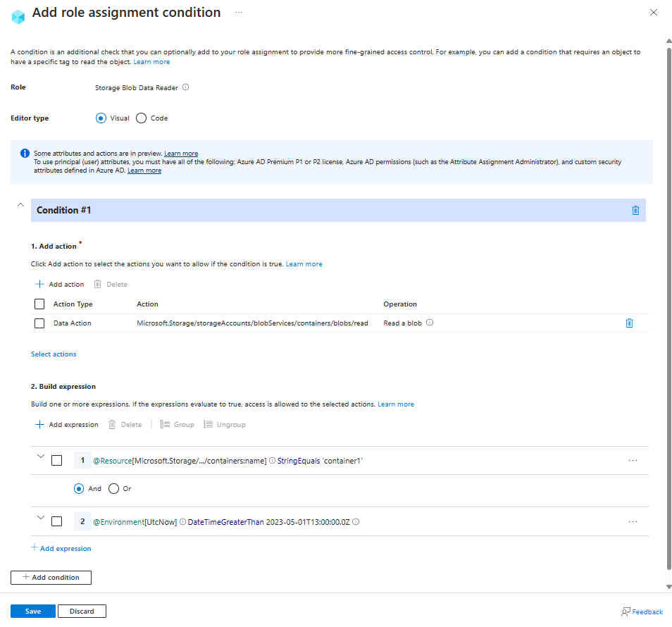
Task: Click info icon beside Storage Blob Data Reader
Action: click(185, 87)
